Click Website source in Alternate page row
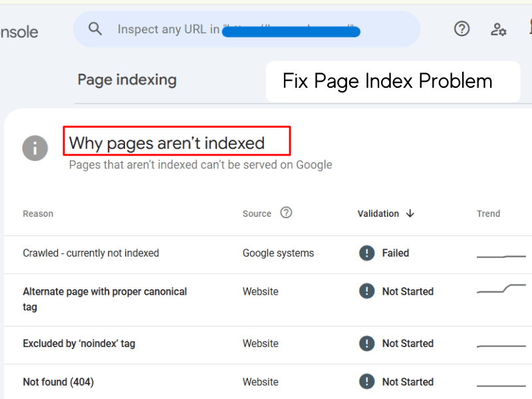This screenshot has height=399, width=532. coord(261,291)
